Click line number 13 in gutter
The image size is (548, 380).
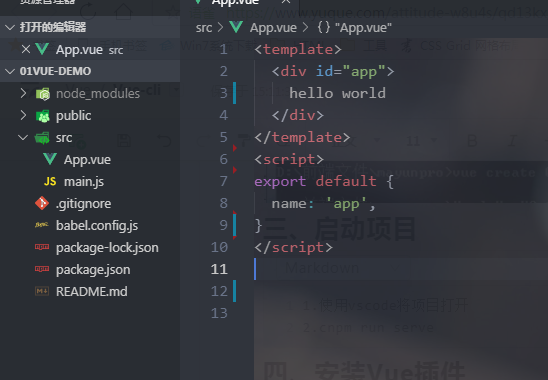(x=219, y=313)
